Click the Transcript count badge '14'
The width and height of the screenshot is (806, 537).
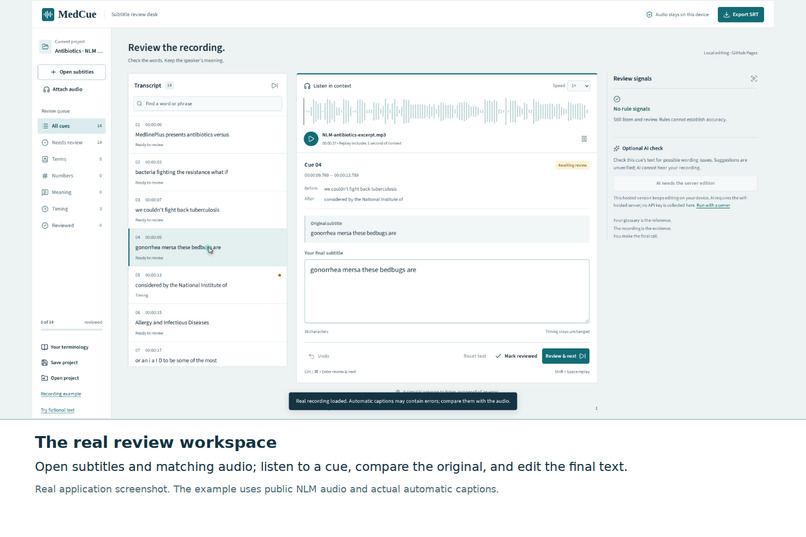[x=169, y=86]
